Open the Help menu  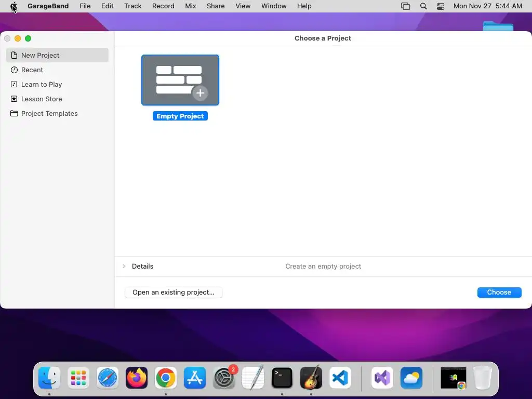coord(304,6)
